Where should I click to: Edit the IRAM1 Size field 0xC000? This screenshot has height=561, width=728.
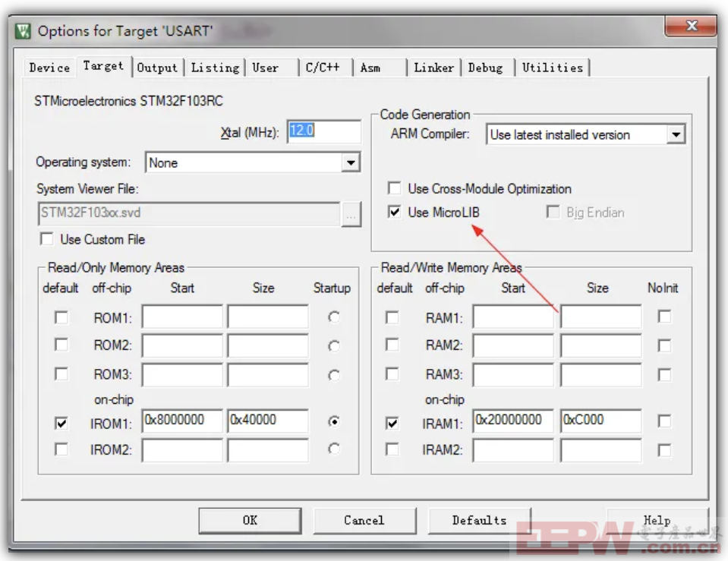[601, 421]
